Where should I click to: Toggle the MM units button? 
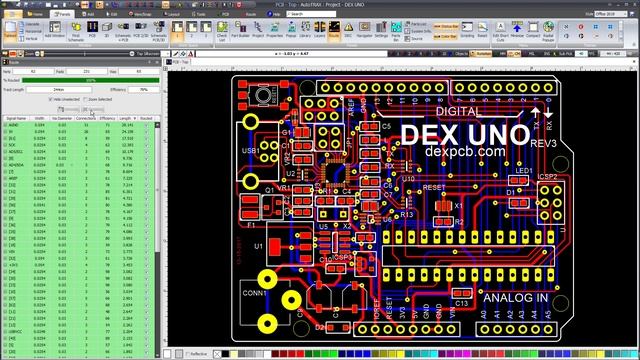[x=502, y=53]
